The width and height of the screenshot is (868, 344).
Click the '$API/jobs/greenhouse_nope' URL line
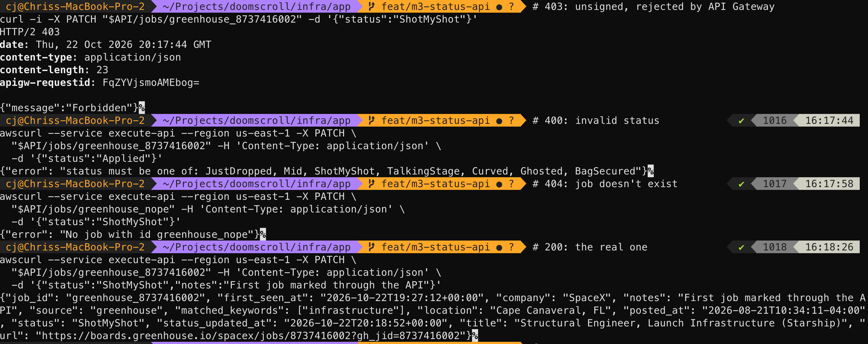coord(208,209)
